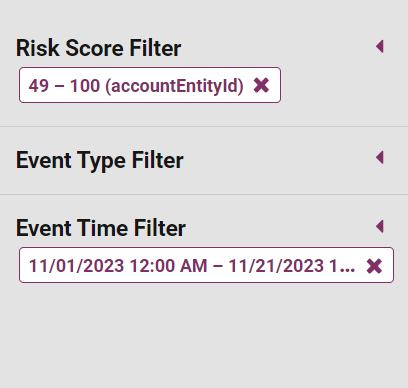The image size is (408, 388).
Task: Click the triangle icon beside Event Time Filter
Action: point(380,226)
